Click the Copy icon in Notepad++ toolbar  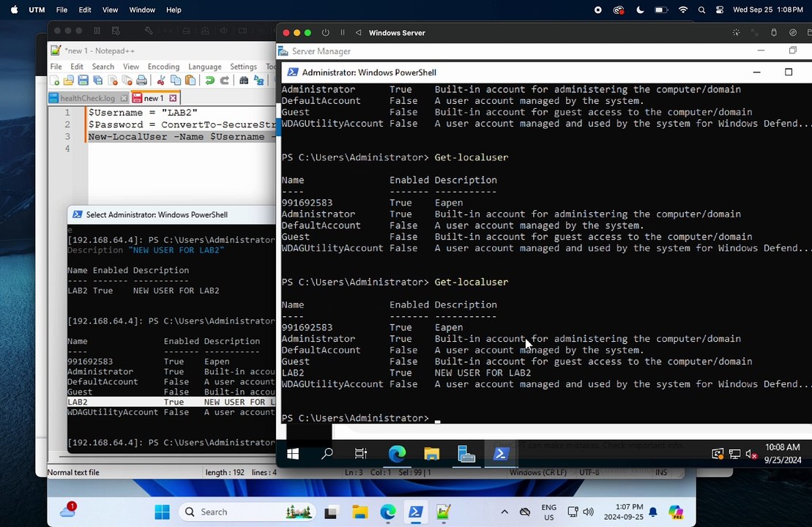click(176, 81)
